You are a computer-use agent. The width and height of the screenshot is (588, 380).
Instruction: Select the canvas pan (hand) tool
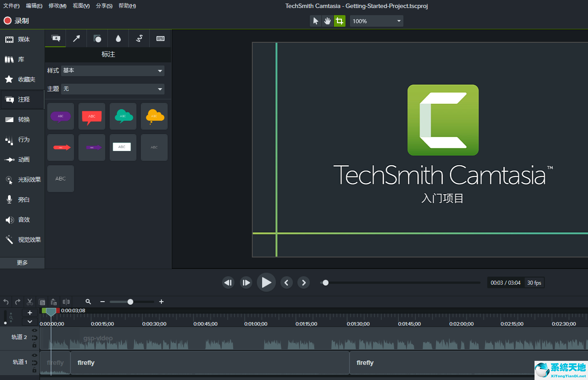[328, 21]
